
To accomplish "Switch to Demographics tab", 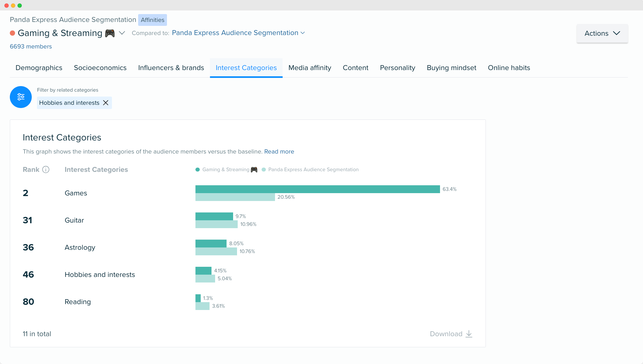I will (x=39, y=67).
